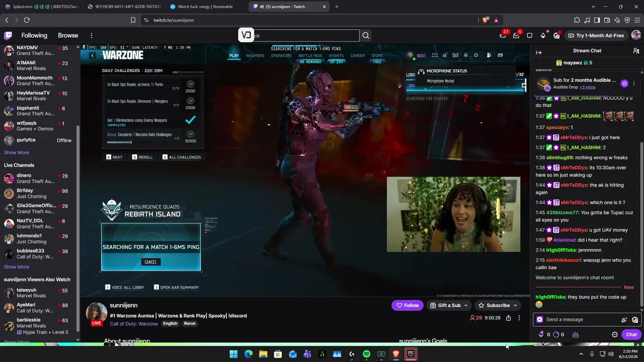Open the channel identity badge in chat input

coord(540,319)
